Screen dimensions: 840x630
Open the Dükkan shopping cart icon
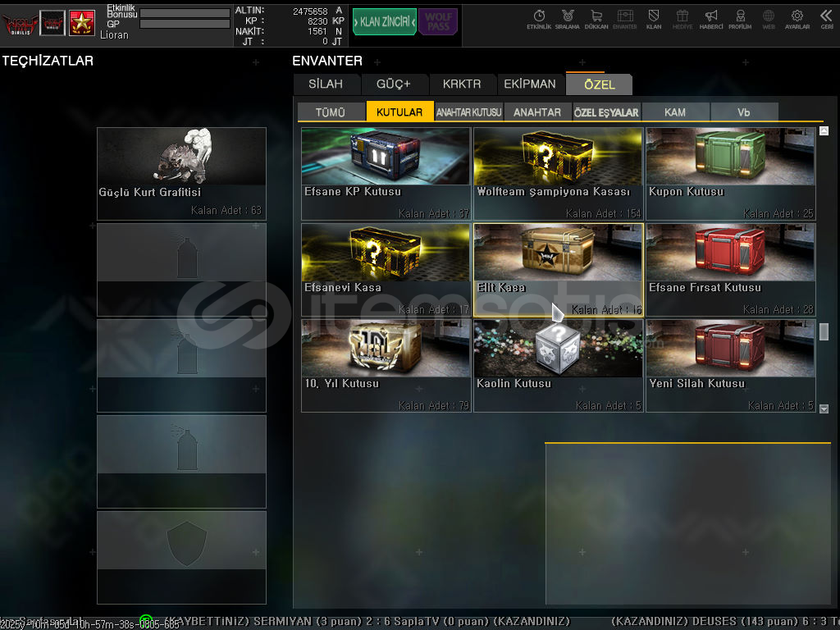pyautogui.click(x=596, y=19)
